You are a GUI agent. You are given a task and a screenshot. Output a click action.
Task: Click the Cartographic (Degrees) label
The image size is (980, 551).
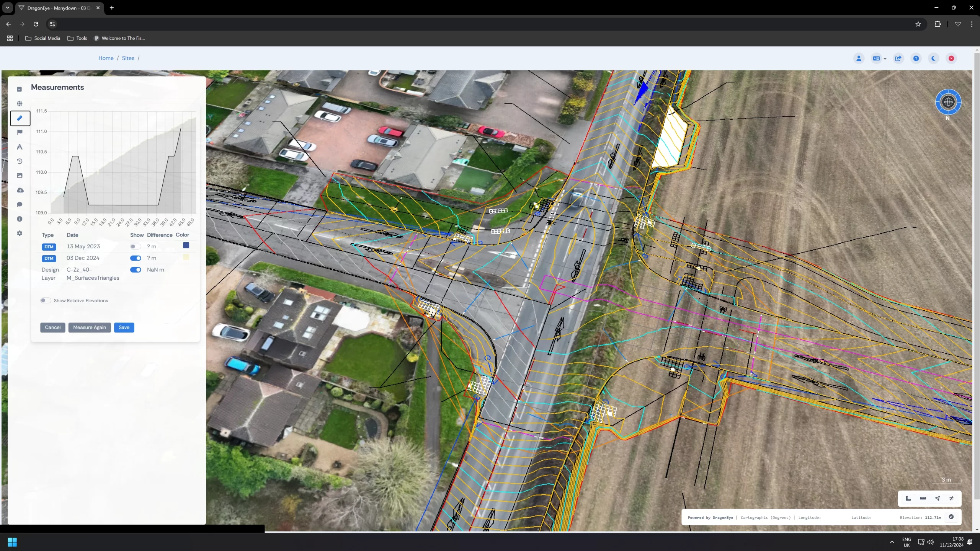[x=766, y=518]
